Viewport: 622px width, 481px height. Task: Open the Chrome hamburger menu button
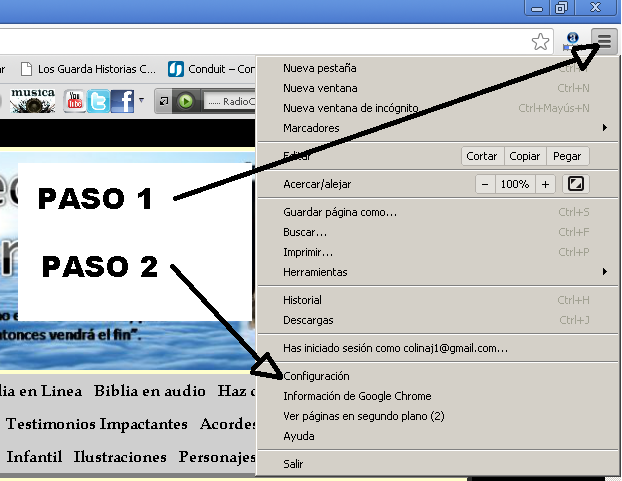[604, 41]
